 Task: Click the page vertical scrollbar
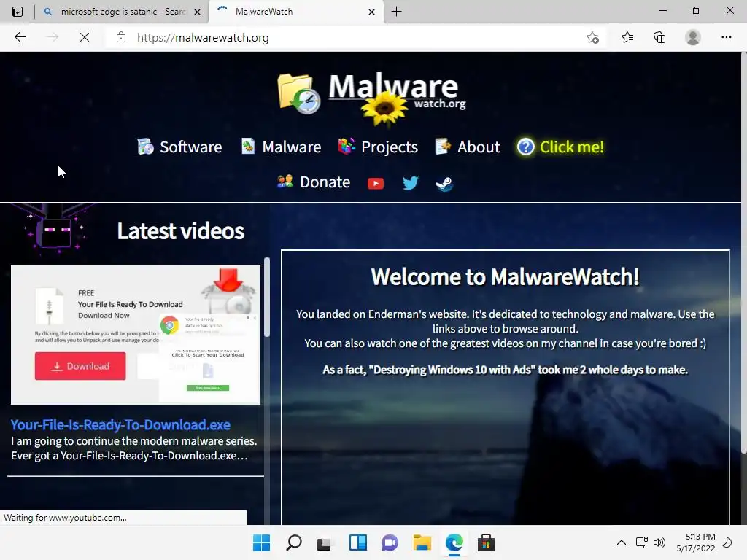pyautogui.click(x=744, y=252)
